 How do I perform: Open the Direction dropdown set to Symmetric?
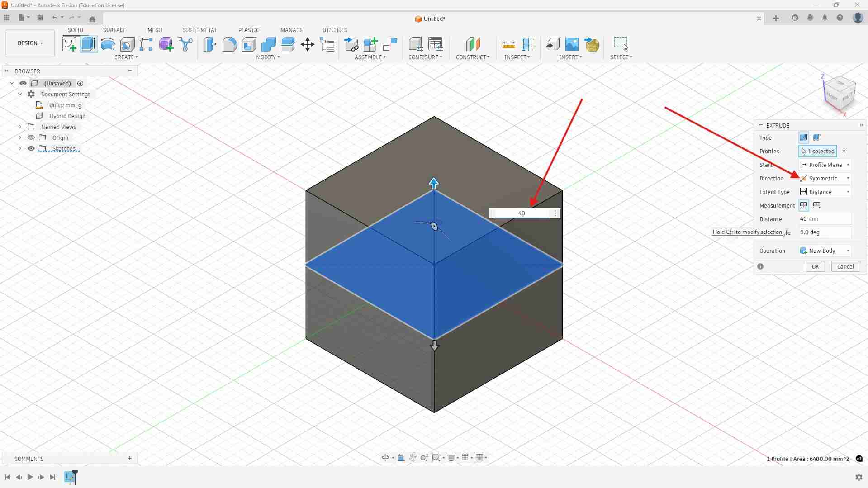(x=825, y=178)
